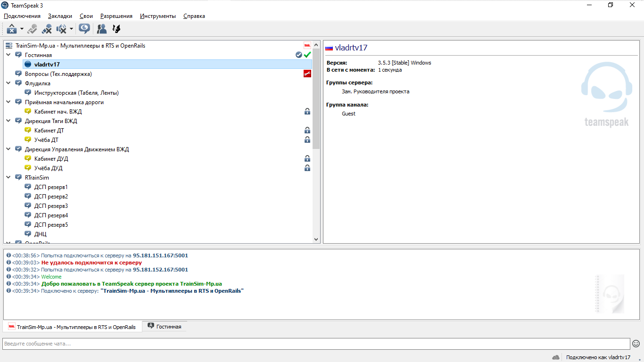Click the cloud sync icon in status bar

556,357
